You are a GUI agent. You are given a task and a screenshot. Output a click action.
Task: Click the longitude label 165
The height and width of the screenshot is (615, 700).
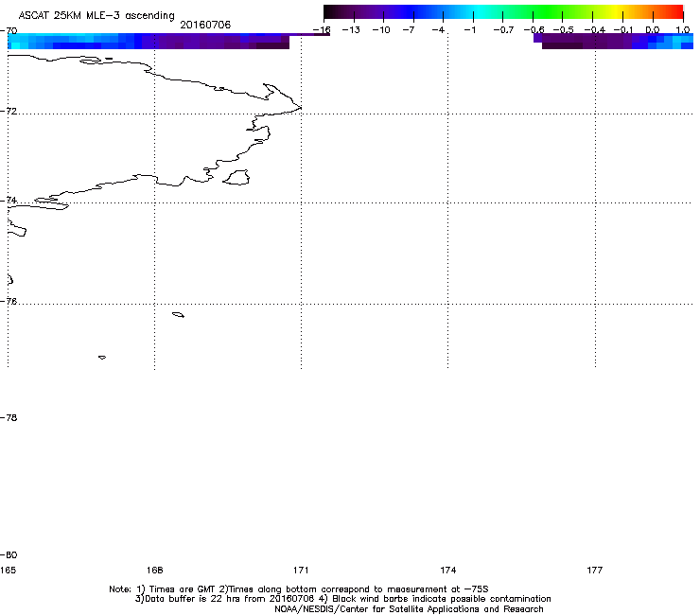point(8,571)
